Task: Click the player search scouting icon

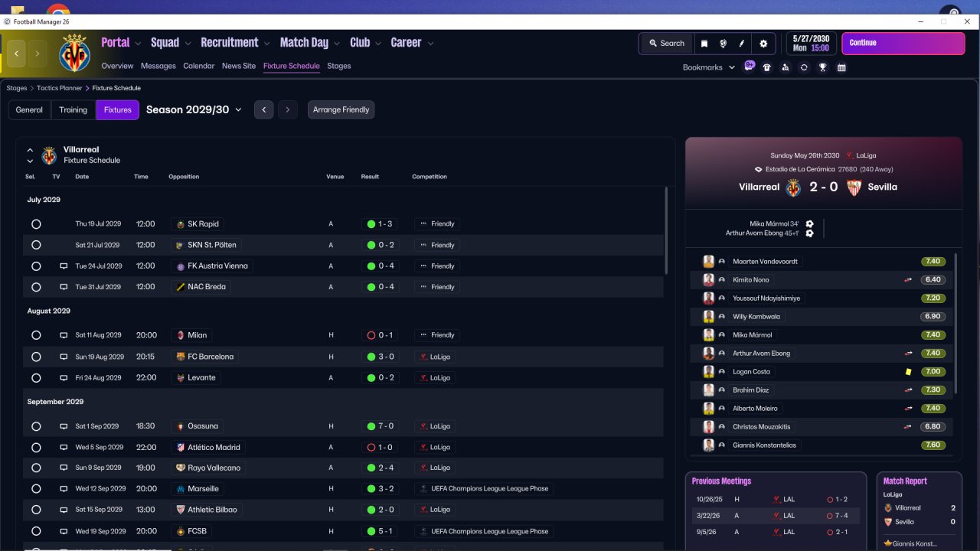Action: (x=786, y=67)
